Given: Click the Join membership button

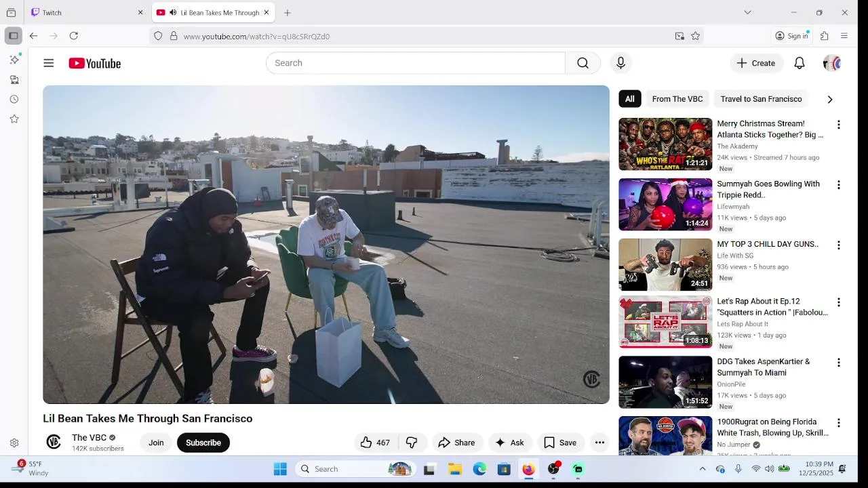Looking at the screenshot, I should click(156, 443).
